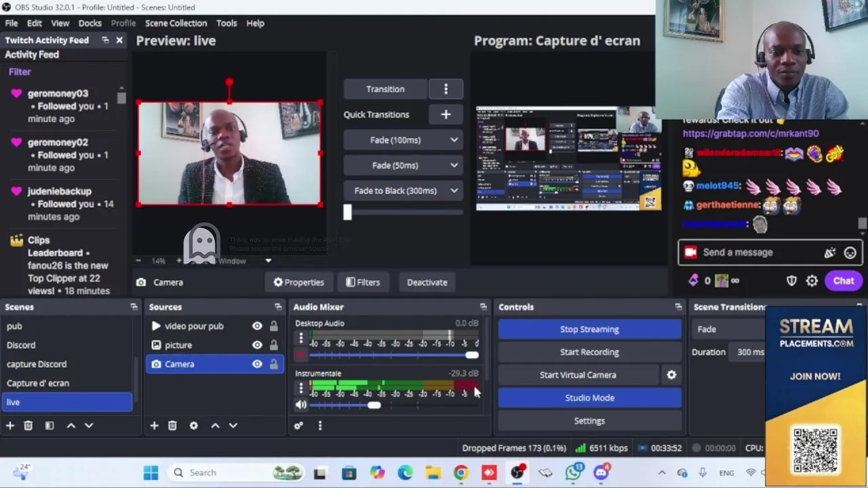Open the Scene Collection menu
Image resolution: width=868 pixels, height=488 pixels.
pos(176,23)
